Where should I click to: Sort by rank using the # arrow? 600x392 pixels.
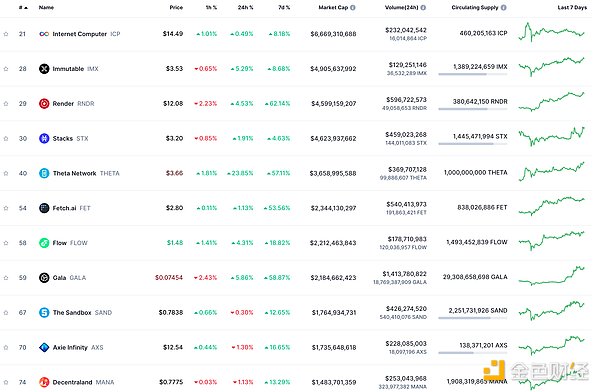tap(24, 7)
